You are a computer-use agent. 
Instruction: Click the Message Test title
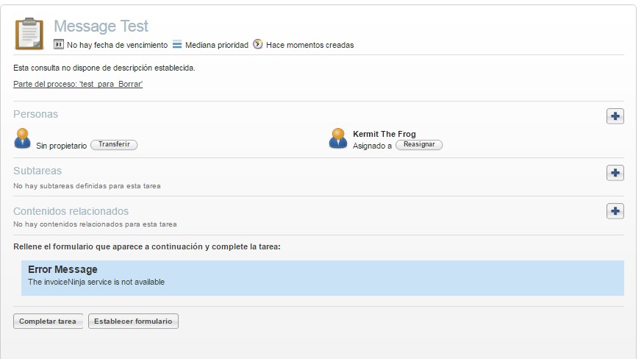click(101, 26)
